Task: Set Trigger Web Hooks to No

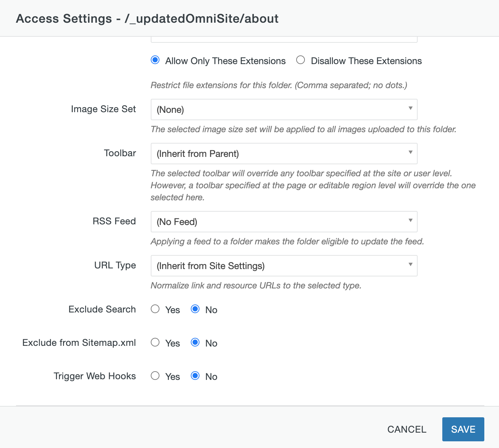Action: tap(195, 376)
